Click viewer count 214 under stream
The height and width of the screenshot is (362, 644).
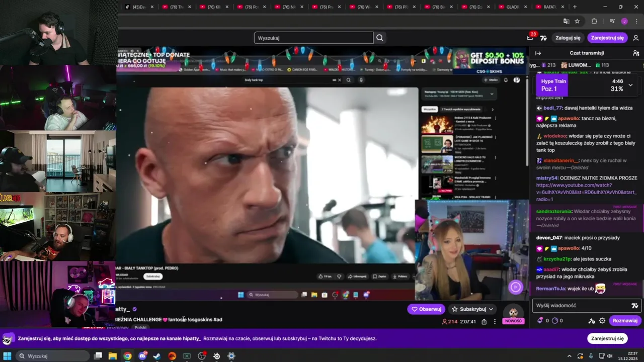(x=449, y=322)
